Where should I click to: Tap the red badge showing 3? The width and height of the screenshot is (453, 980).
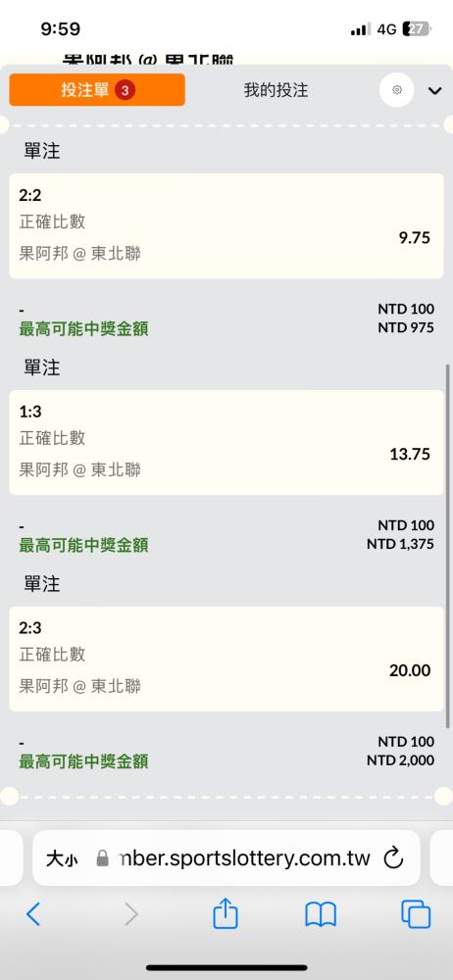(126, 90)
